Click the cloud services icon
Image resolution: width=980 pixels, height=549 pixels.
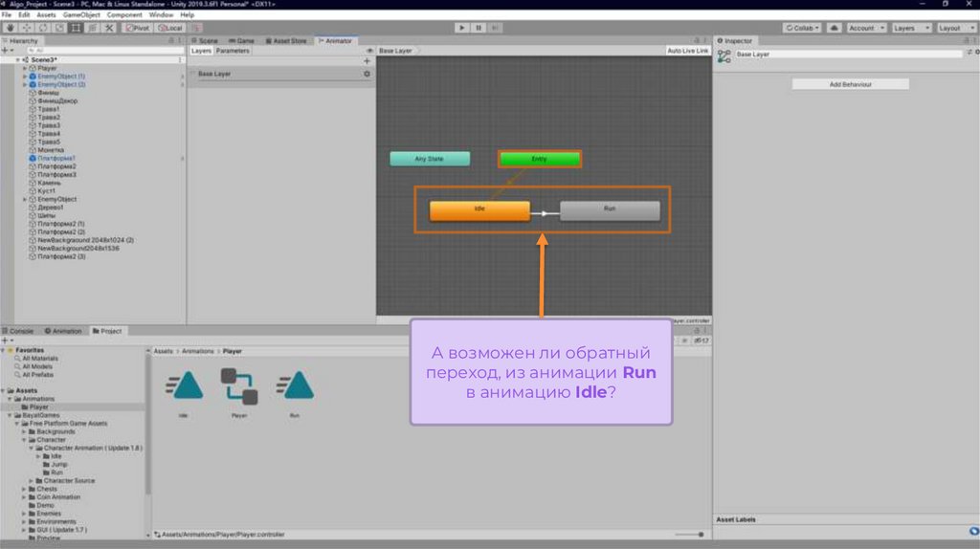point(835,28)
